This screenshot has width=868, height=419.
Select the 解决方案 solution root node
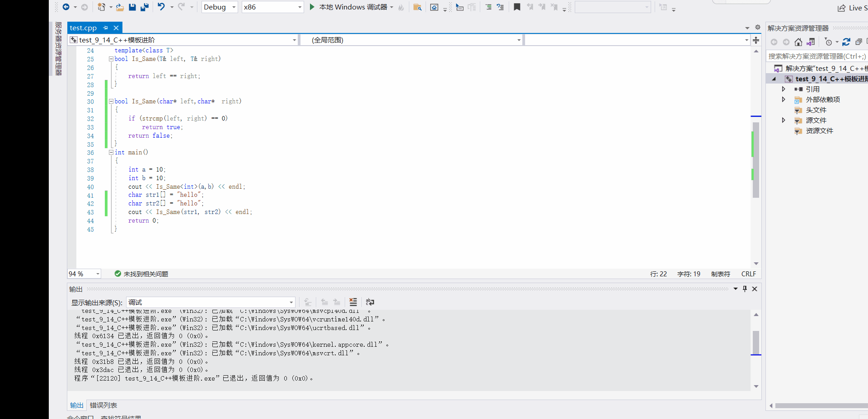coord(821,68)
